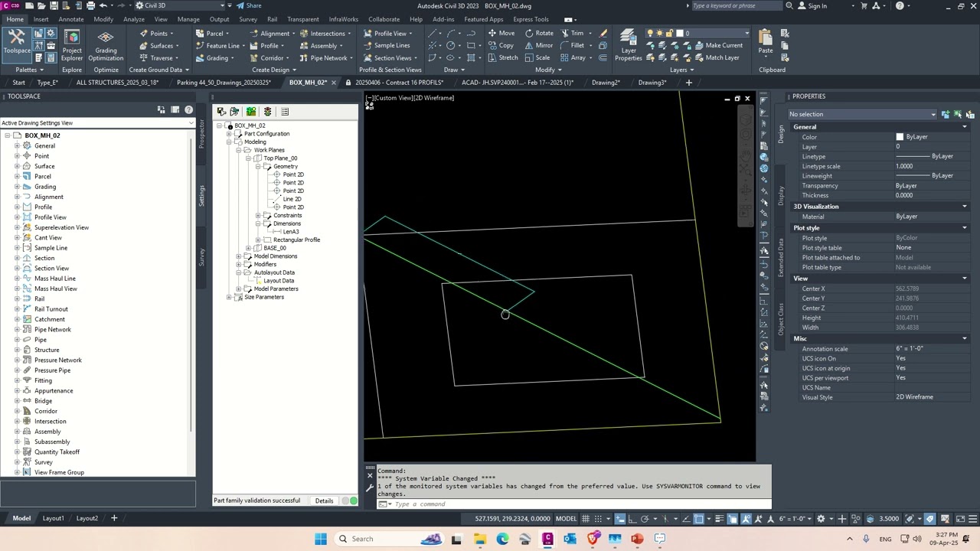Toggle layer 0 on/off lightbulb
The height and width of the screenshot is (551, 980).
[x=651, y=33]
